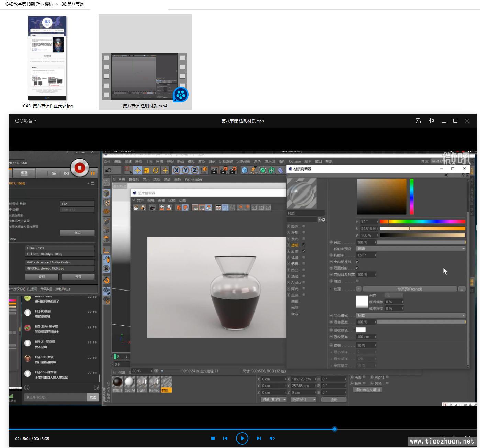This screenshot has width=480, height=448.
Task: Disable the 反射 channel checkbox
Action: click(304, 251)
